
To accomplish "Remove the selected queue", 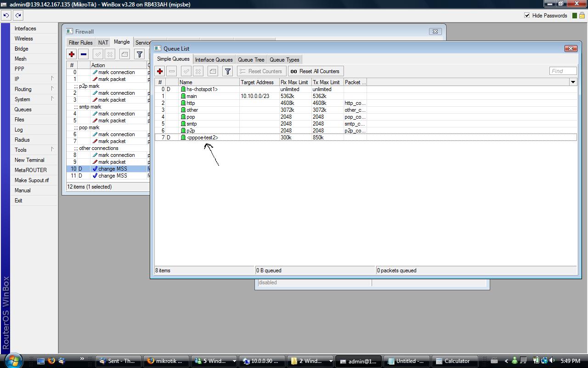I will (172, 71).
